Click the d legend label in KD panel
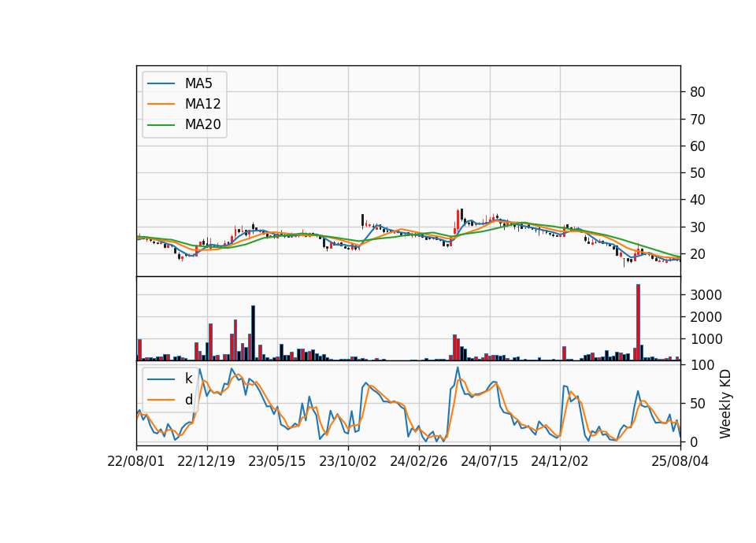 pos(188,400)
